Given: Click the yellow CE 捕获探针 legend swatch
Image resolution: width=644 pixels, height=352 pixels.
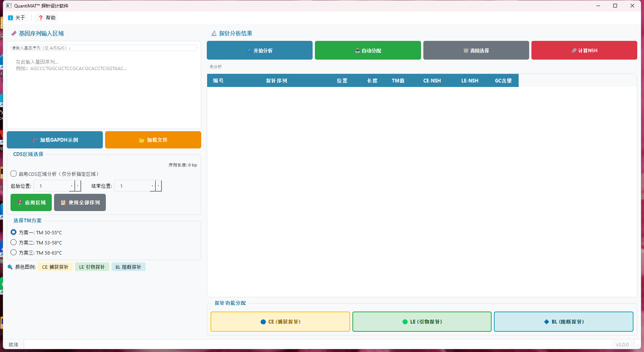Looking at the screenshot, I should click(x=55, y=267).
